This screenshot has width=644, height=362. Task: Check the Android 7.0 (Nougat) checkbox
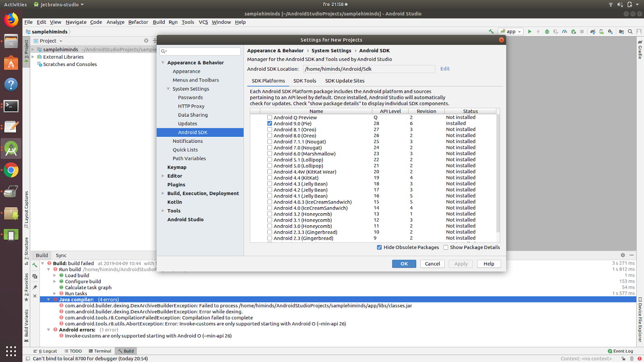pyautogui.click(x=270, y=148)
